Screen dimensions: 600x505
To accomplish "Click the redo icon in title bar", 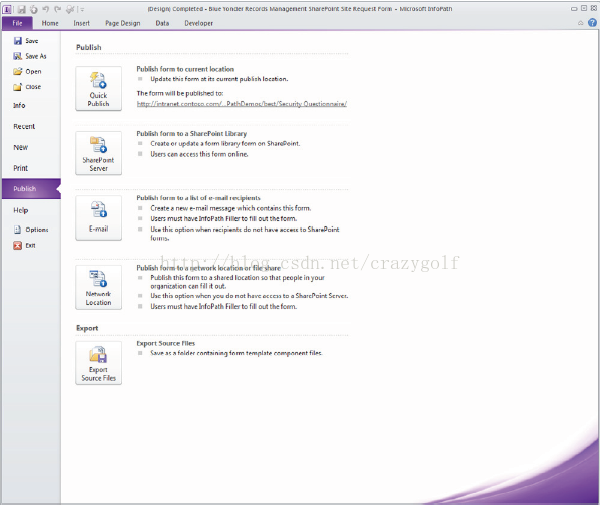I will pyautogui.click(x=57, y=9).
